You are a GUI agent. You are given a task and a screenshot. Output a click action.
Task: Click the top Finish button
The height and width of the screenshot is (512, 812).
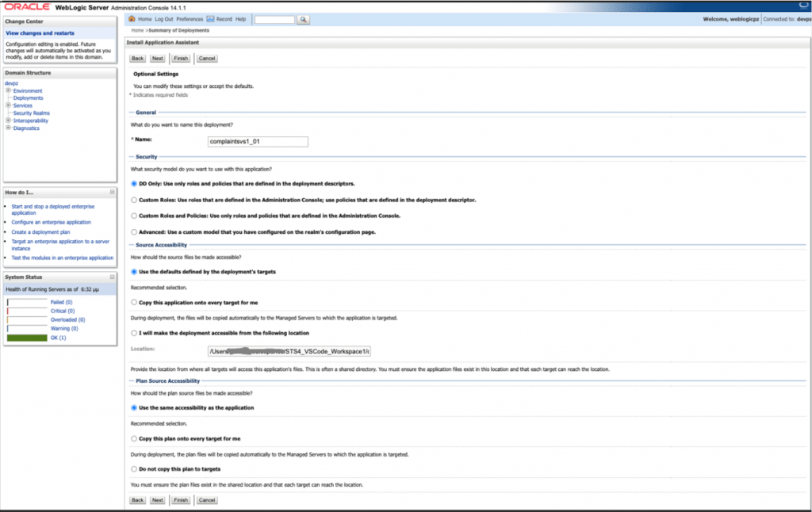[x=181, y=59]
